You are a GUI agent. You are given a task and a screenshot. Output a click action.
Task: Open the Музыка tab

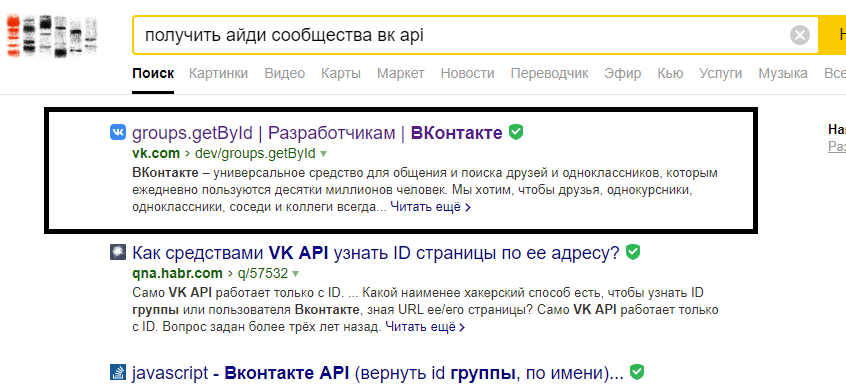coord(783,73)
